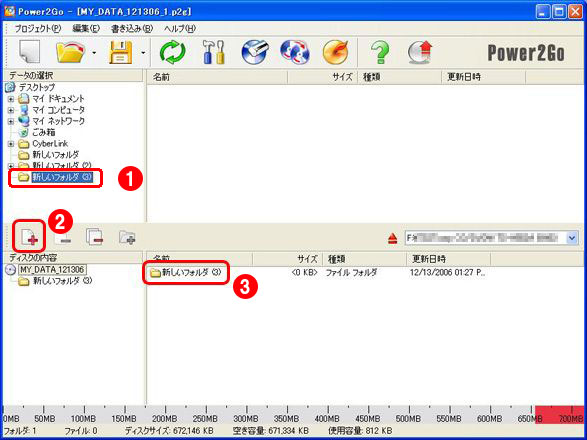Open the 編集(E) menu

[86, 28]
